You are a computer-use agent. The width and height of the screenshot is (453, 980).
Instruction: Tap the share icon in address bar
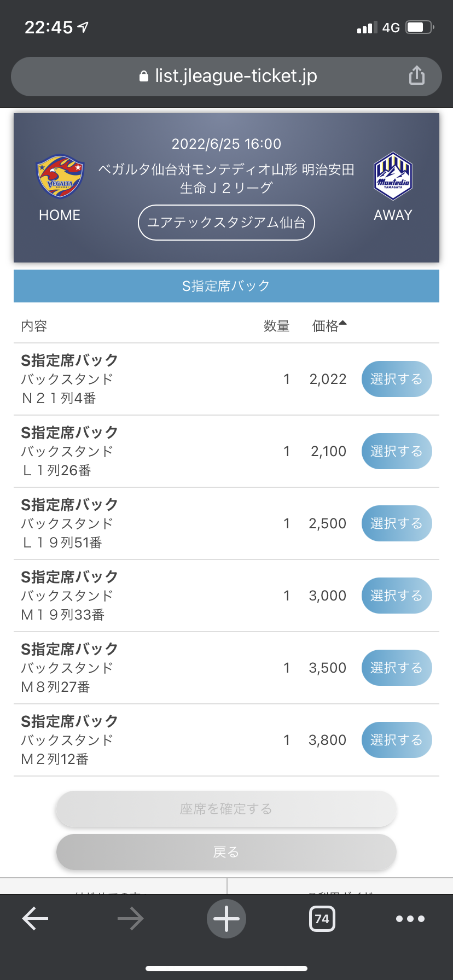tap(417, 75)
